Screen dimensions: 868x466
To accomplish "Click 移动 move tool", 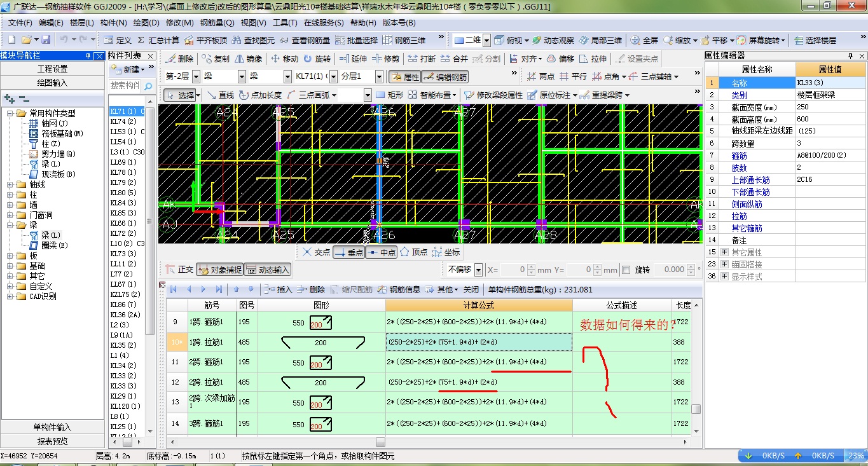I will pyautogui.click(x=284, y=58).
